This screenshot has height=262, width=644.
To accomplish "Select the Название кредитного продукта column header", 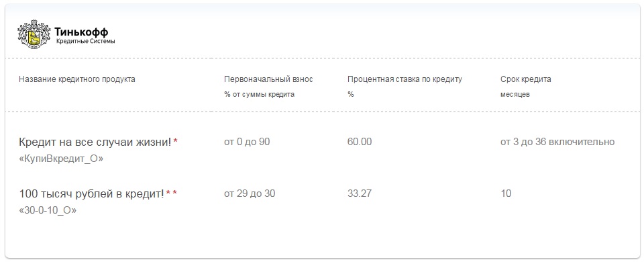I will pos(76,79).
